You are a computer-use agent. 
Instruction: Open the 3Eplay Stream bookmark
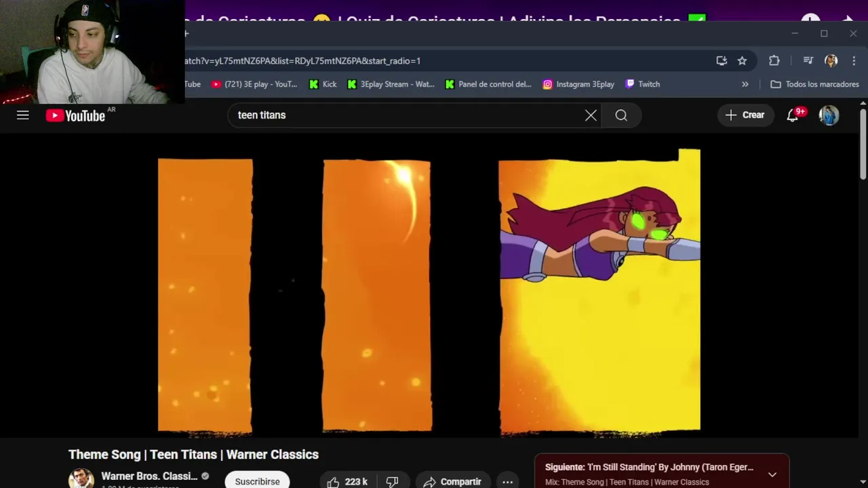391,84
